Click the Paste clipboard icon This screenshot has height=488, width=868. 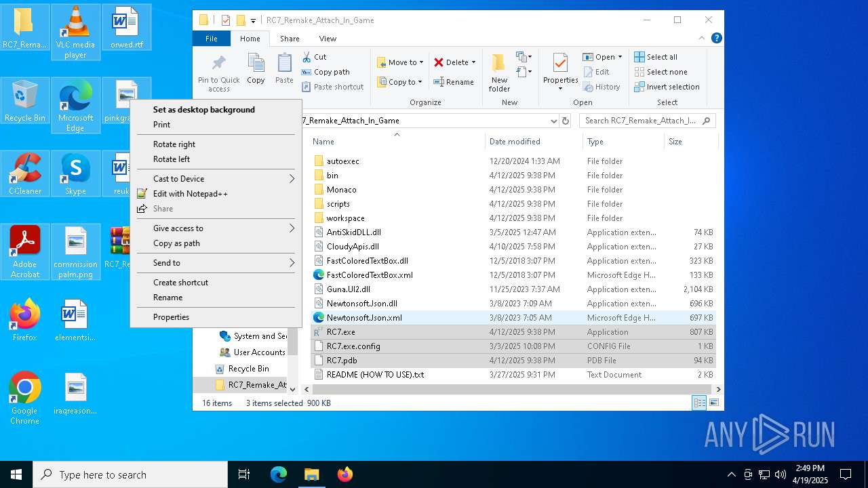[x=284, y=64]
